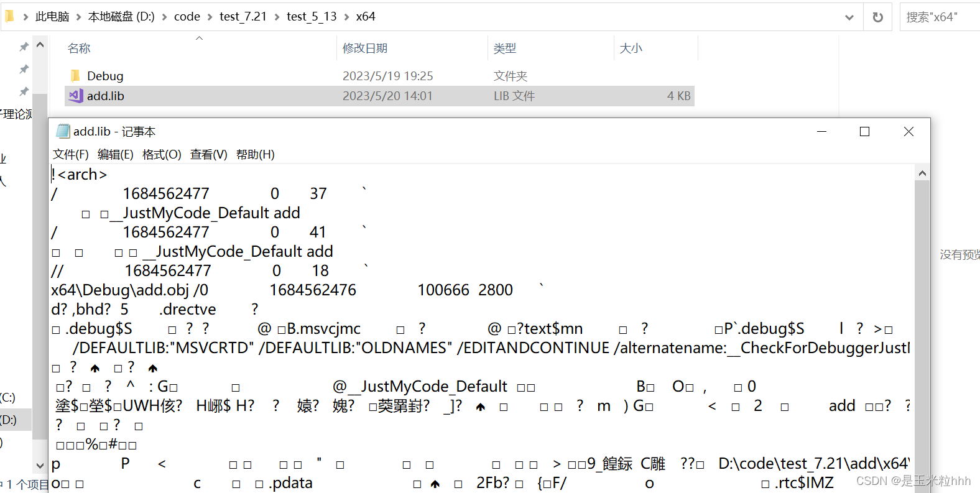
Task: Click the LIB 文件 type cell
Action: pyautogui.click(x=514, y=96)
